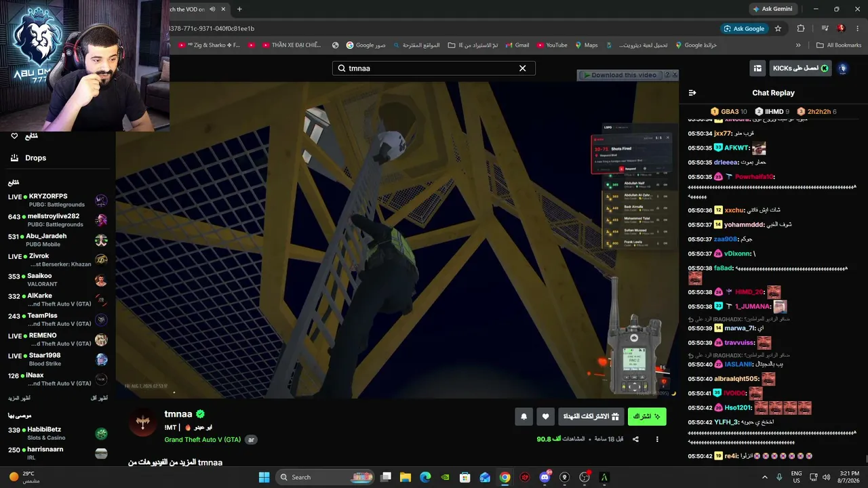Screen dimensions: 868x488
Task: Open the Following heart icon in sidebar
Action: 14,136
